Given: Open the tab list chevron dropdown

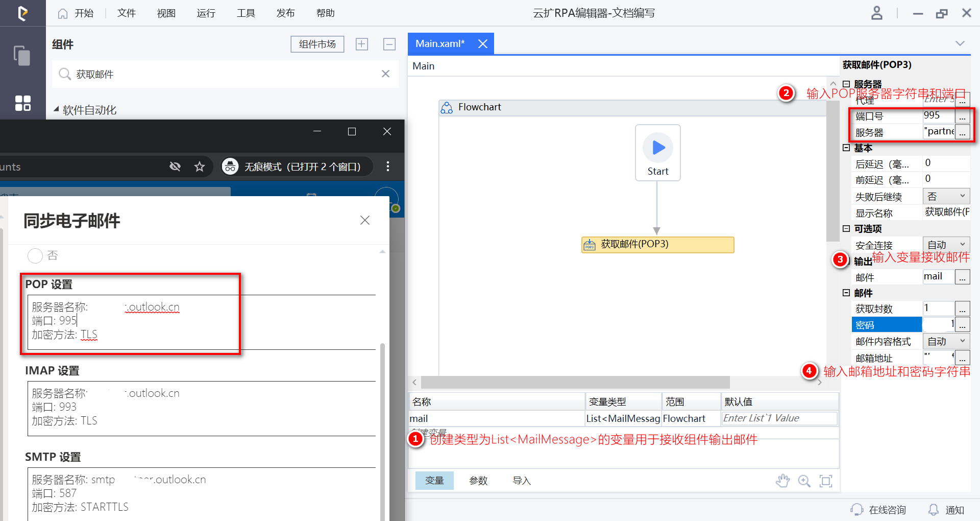Looking at the screenshot, I should [960, 43].
